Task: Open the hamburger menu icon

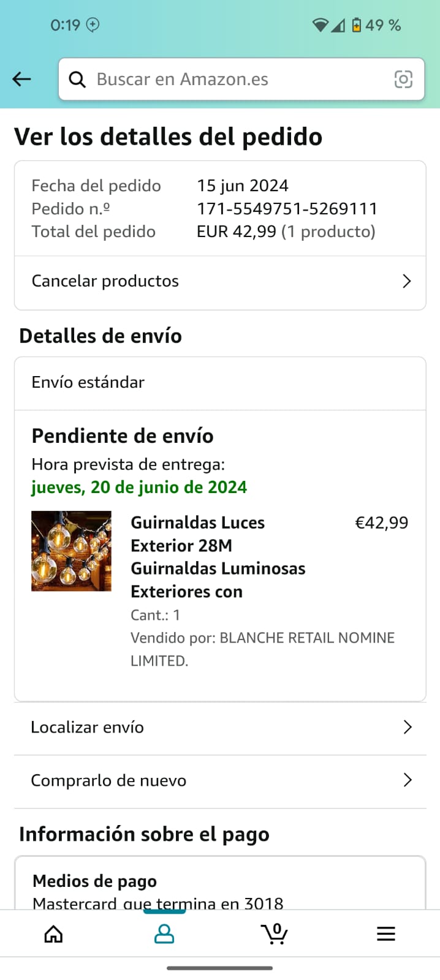Action: (x=386, y=934)
